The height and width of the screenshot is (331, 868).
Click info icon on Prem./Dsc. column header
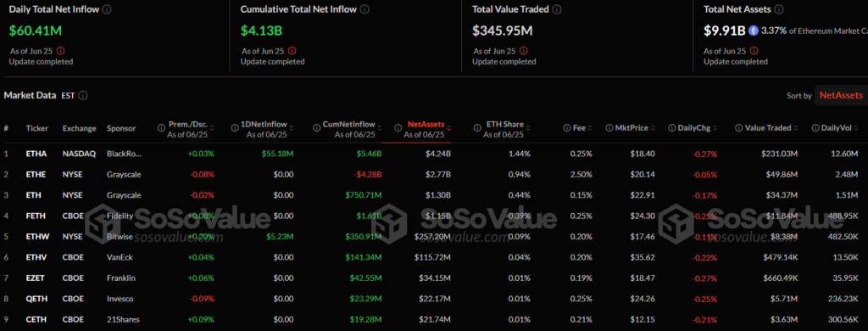pos(162,128)
